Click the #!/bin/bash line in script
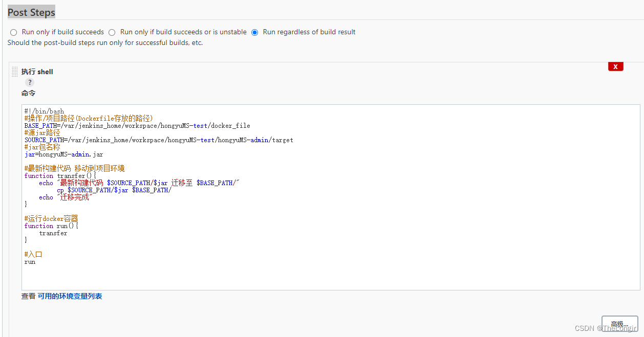Image resolution: width=644 pixels, height=337 pixels. 44,111
